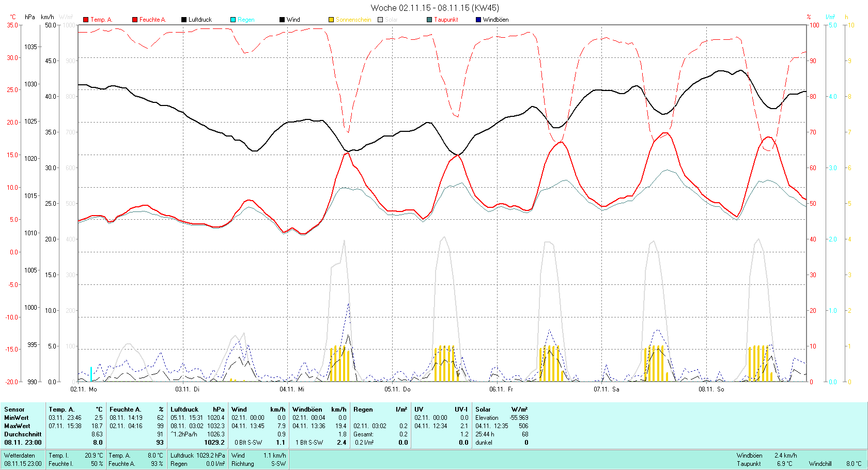The image size is (868, 470).
Task: Click the 'Taupunkt' label in the bottom bar
Action: (x=749, y=464)
